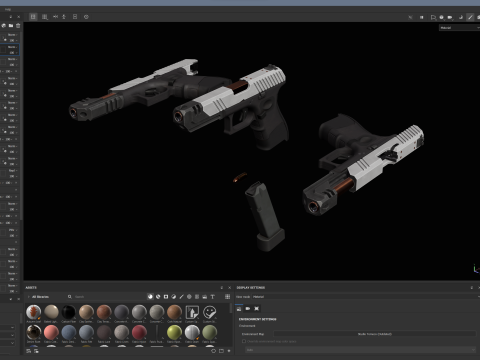Image resolution: width=480 pixels, height=360 pixels.
Task: Open the View mode Material dropdown
Action: tap(365, 297)
